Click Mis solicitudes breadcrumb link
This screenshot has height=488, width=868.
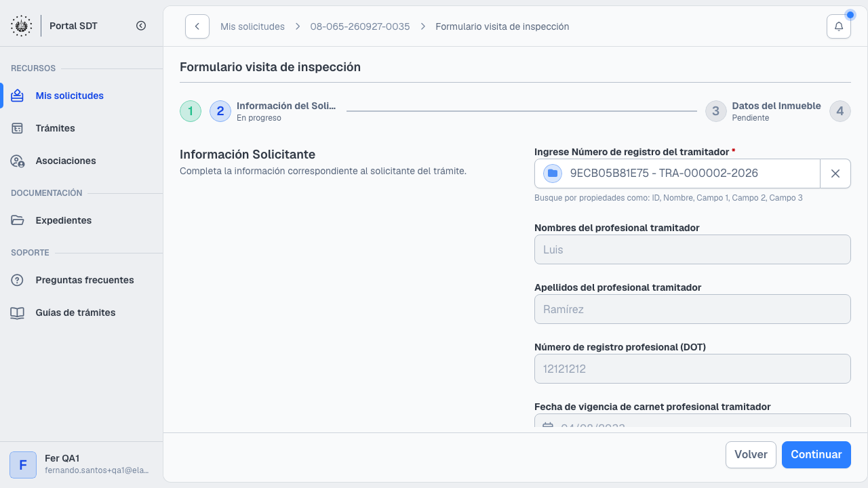pos(252,26)
